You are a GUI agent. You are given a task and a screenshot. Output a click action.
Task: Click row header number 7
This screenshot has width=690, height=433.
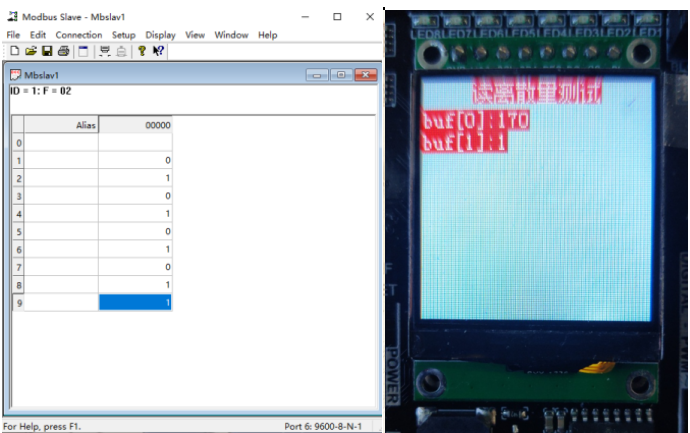point(18,267)
